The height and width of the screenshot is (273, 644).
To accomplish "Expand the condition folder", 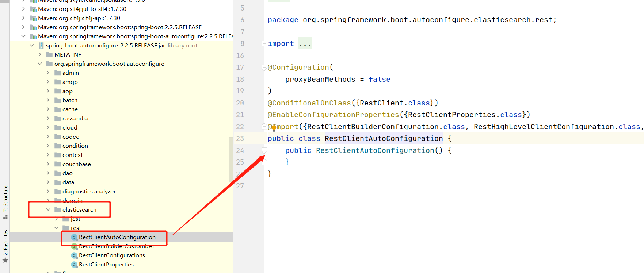I will point(48,146).
